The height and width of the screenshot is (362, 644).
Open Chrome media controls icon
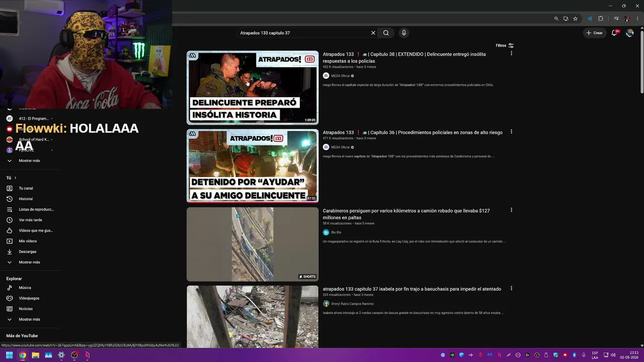(x=616, y=19)
